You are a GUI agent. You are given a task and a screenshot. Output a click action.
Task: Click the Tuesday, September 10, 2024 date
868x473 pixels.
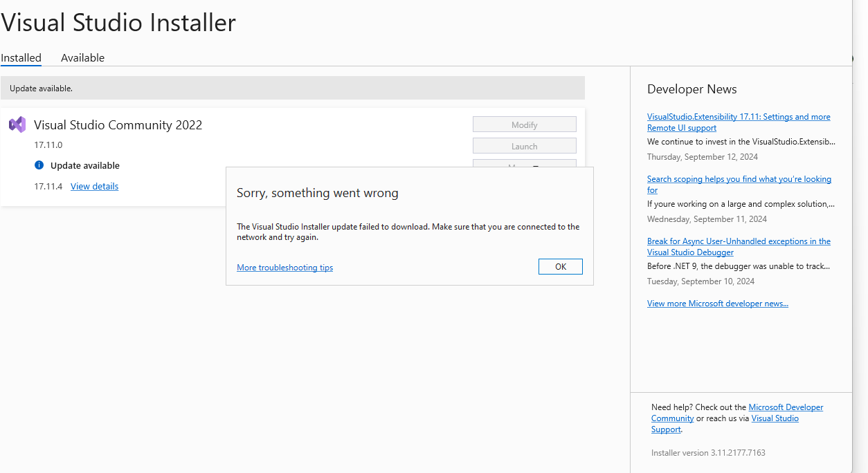point(700,281)
